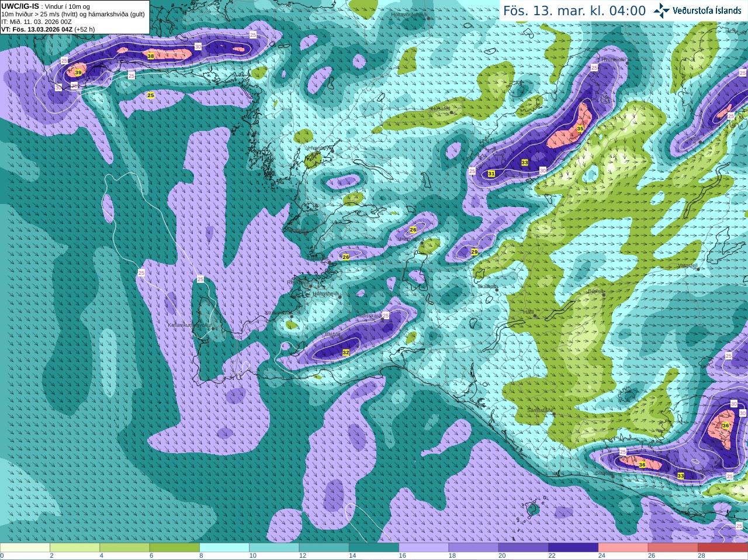Click the Reykjavík station label
This screenshot has width=748, height=560.
298,282
